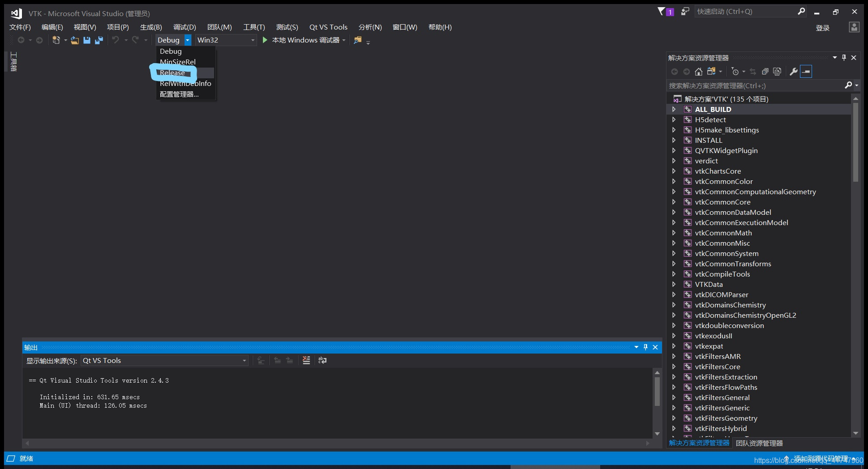Click 配置管理器 in the configuration dropdown
This screenshot has height=469, width=868.
pyautogui.click(x=179, y=94)
